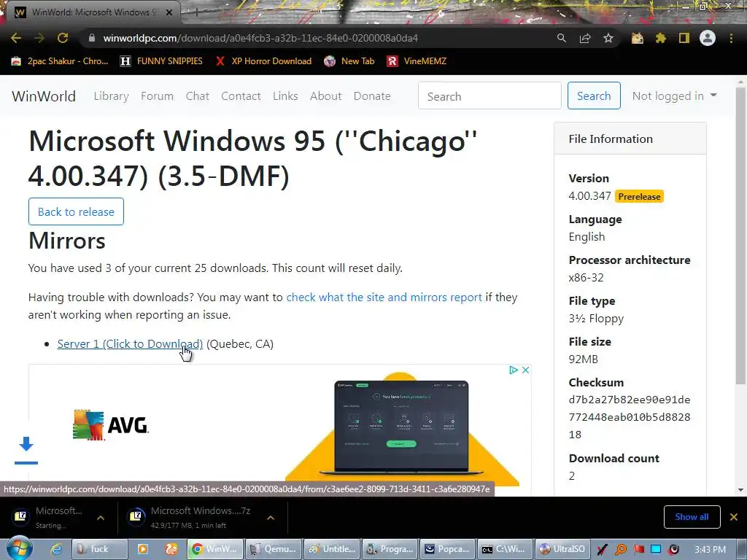This screenshot has height=560, width=747.
Task: Switch to the Popca... taskbar window
Action: [x=449, y=549]
